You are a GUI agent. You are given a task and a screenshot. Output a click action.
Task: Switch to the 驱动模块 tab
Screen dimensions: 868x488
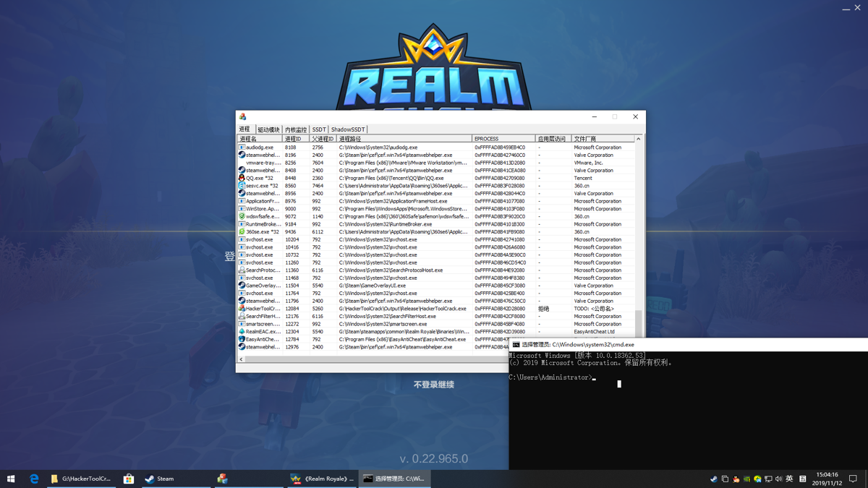click(268, 130)
